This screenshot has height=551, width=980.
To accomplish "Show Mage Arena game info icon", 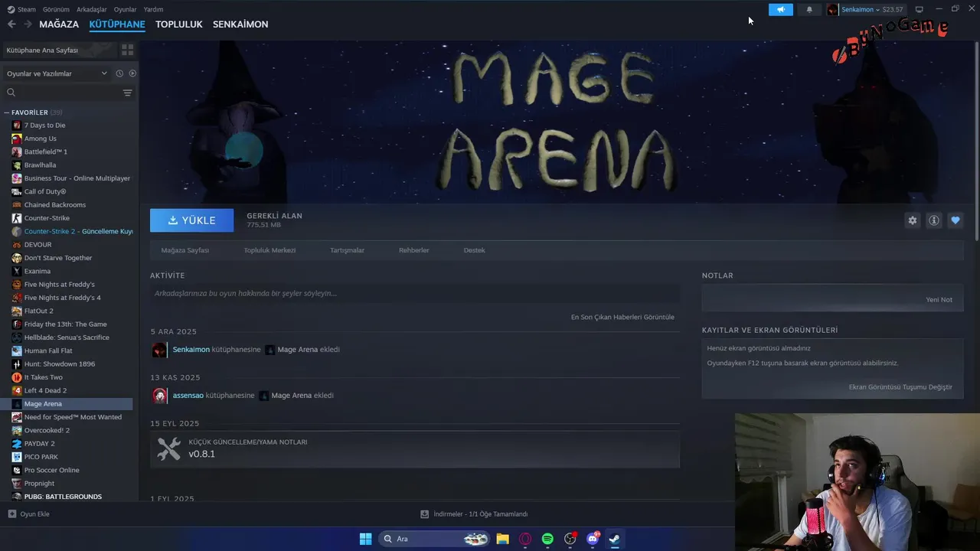I will [934, 220].
